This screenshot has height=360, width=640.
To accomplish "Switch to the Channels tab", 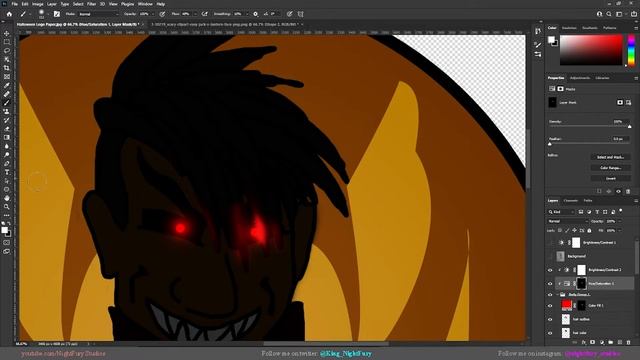I will tap(571, 200).
